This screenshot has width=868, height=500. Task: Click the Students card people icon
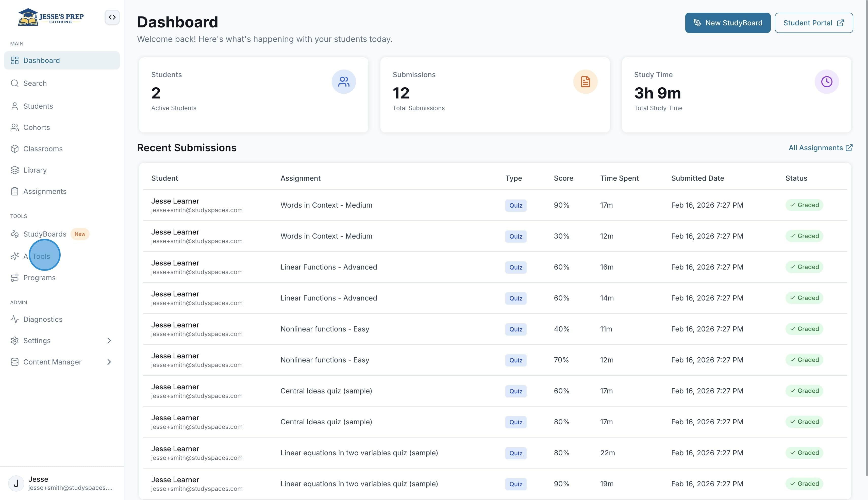click(343, 82)
